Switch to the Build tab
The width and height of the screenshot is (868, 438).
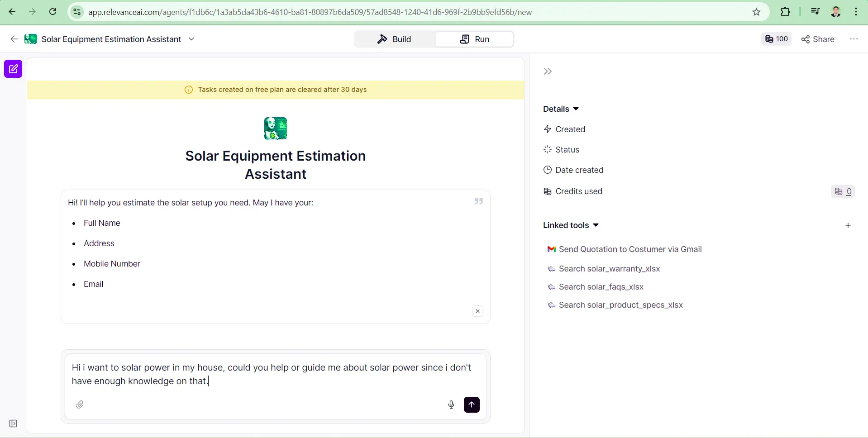click(x=394, y=39)
